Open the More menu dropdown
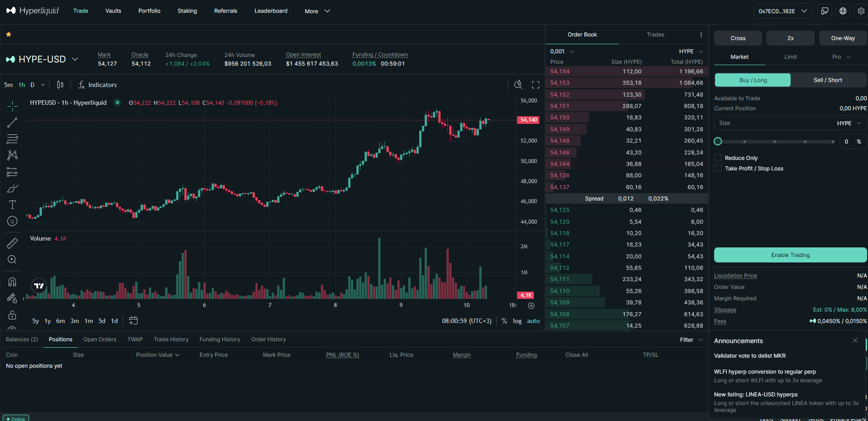The height and width of the screenshot is (421, 868). tap(317, 11)
